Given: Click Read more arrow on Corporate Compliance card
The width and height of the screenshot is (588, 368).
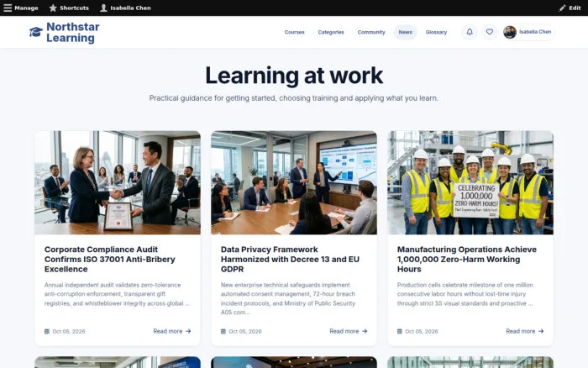Looking at the screenshot, I should click(188, 331).
